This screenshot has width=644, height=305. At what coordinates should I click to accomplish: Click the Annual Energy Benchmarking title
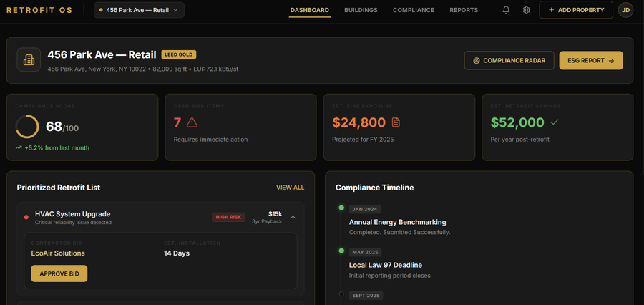click(x=398, y=222)
